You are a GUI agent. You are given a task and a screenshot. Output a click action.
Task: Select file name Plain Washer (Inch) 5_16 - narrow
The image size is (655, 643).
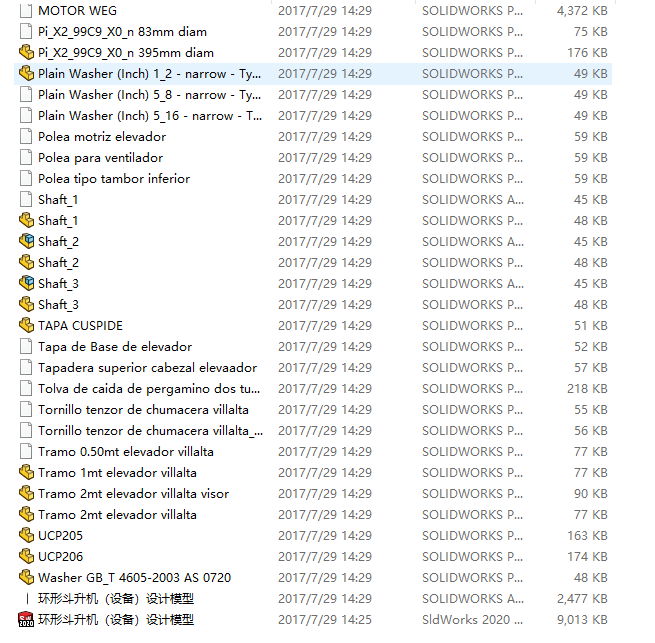click(x=150, y=116)
